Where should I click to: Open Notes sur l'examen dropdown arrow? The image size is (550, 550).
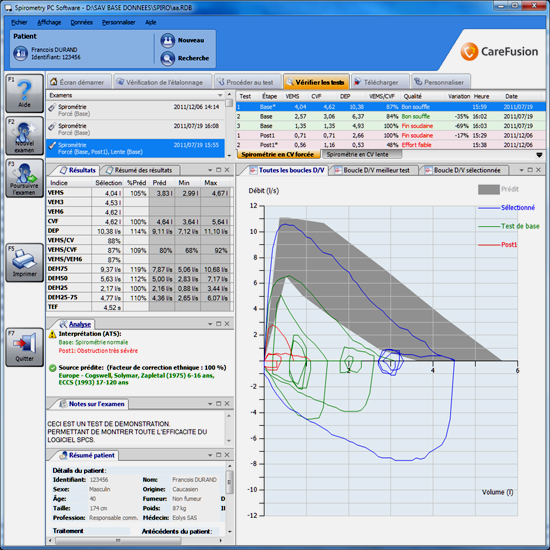(210, 404)
